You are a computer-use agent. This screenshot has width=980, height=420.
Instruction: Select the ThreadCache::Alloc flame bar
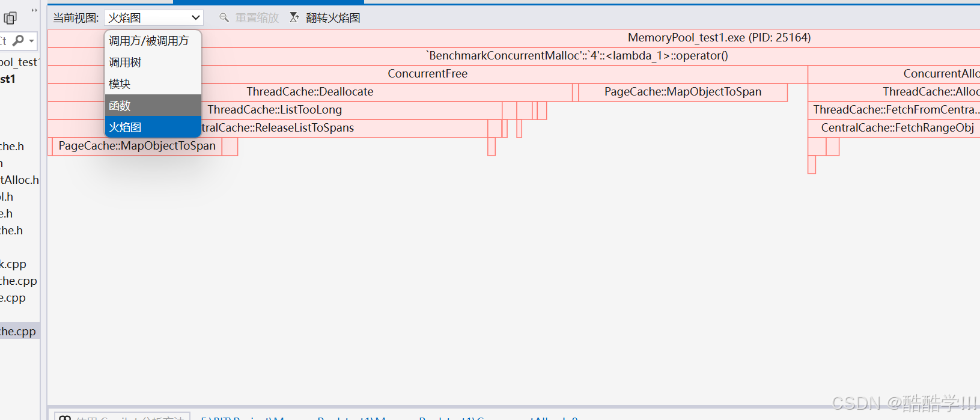click(894, 92)
